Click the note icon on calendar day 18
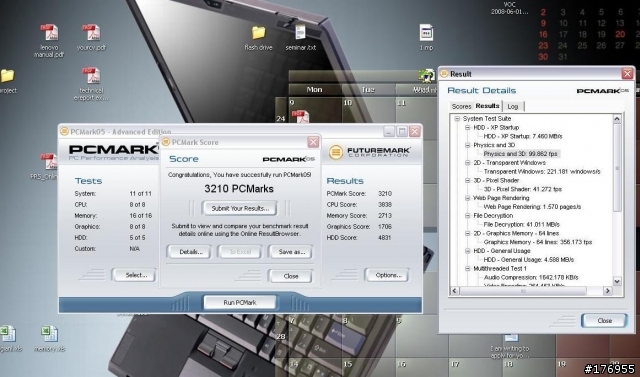The width and height of the screenshot is (640, 377). (511, 338)
